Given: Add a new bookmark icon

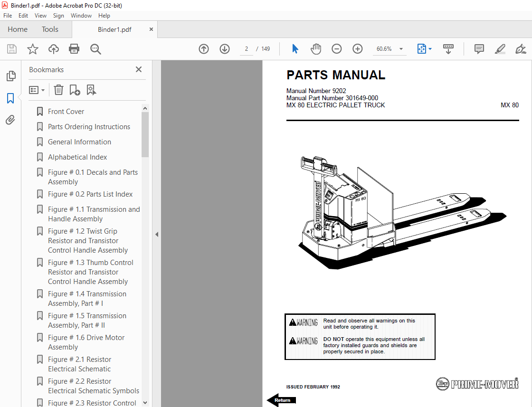Looking at the screenshot, I should point(75,90).
